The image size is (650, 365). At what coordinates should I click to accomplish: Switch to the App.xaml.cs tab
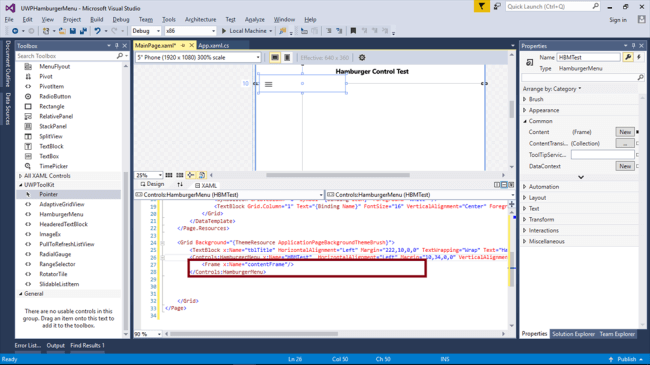point(213,46)
